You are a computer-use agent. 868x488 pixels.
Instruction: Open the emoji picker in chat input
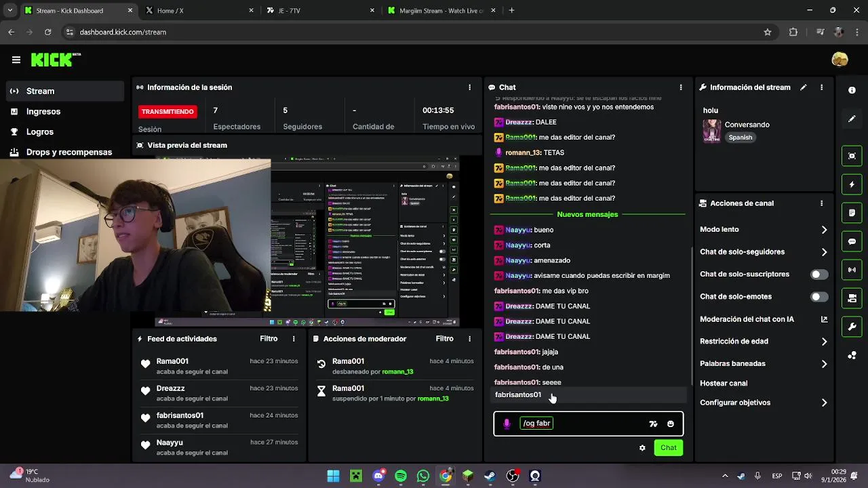(x=671, y=424)
